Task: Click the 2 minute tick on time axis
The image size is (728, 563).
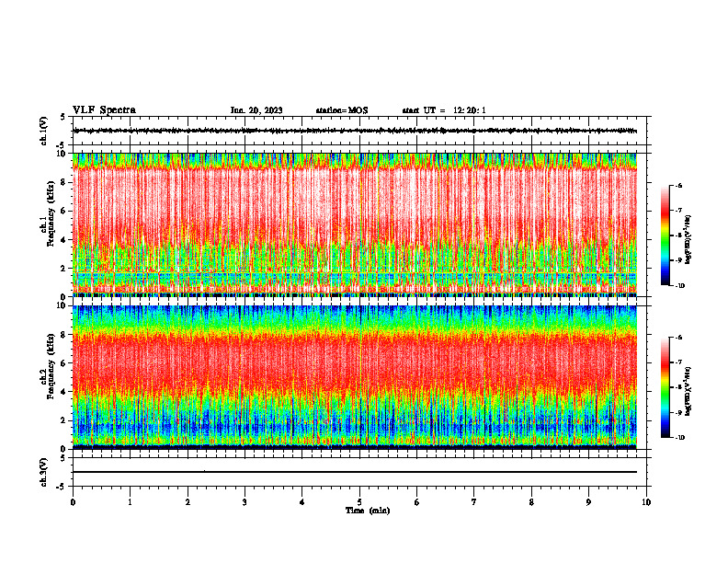Action: 188,502
